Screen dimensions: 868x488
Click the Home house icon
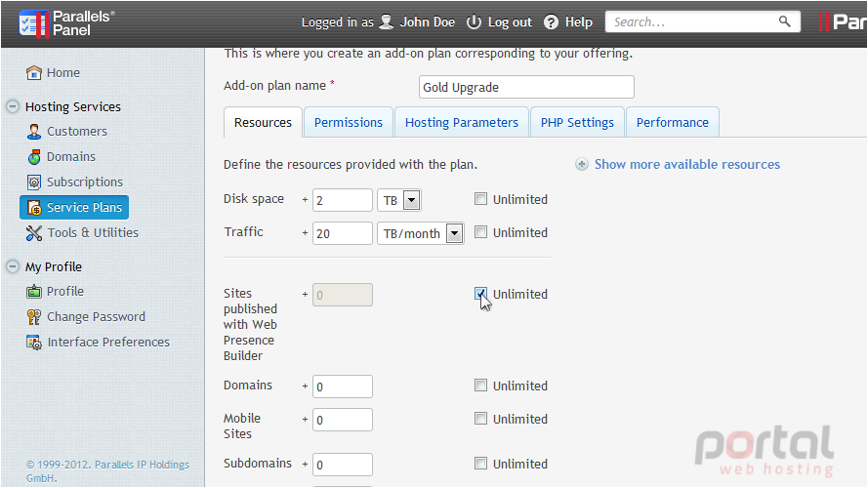[x=34, y=72]
